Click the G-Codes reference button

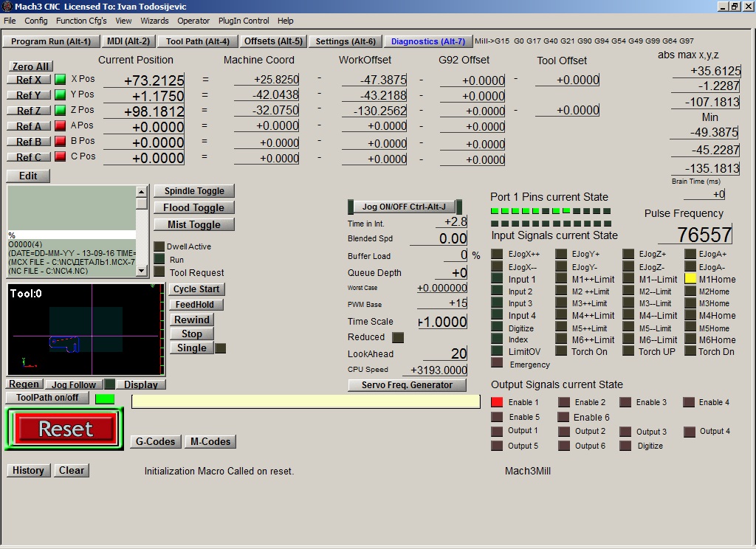pyautogui.click(x=156, y=441)
